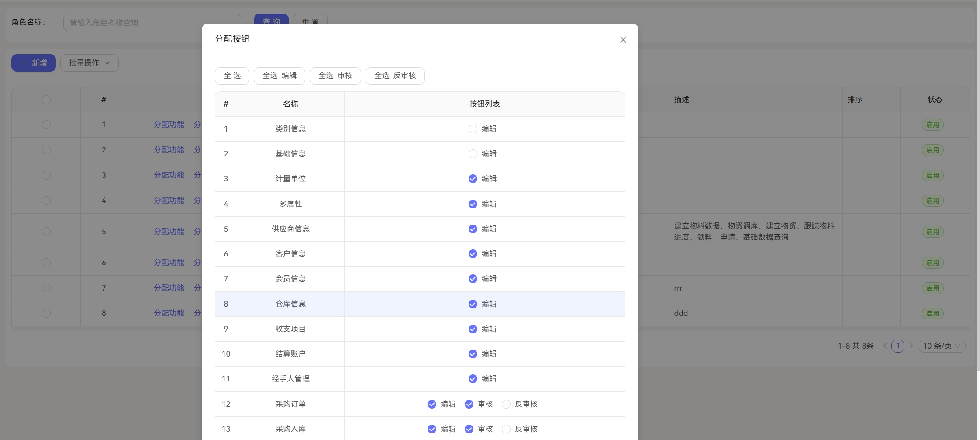Close the 分配按钮 dialog with X icon
The image size is (980, 440).
coord(623,40)
